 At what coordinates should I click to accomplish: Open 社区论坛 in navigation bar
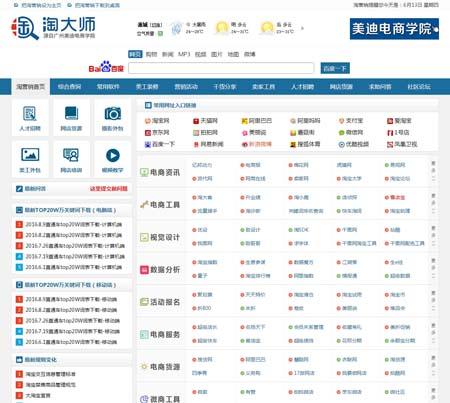tap(419, 87)
